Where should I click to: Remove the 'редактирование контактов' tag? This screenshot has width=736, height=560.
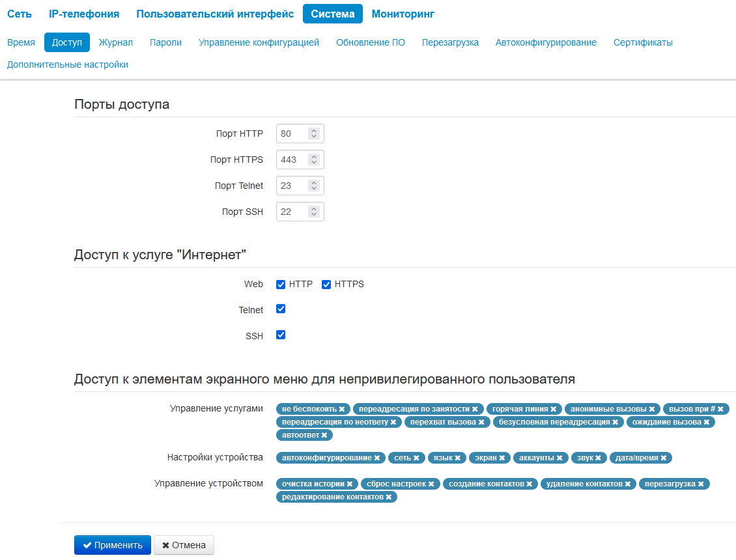(389, 497)
